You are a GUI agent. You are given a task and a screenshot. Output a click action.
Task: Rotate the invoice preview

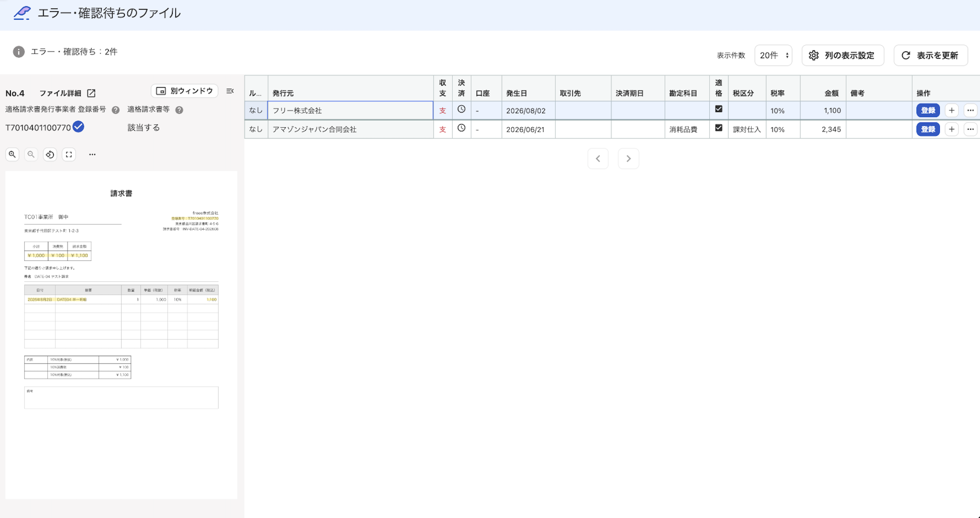click(50, 154)
